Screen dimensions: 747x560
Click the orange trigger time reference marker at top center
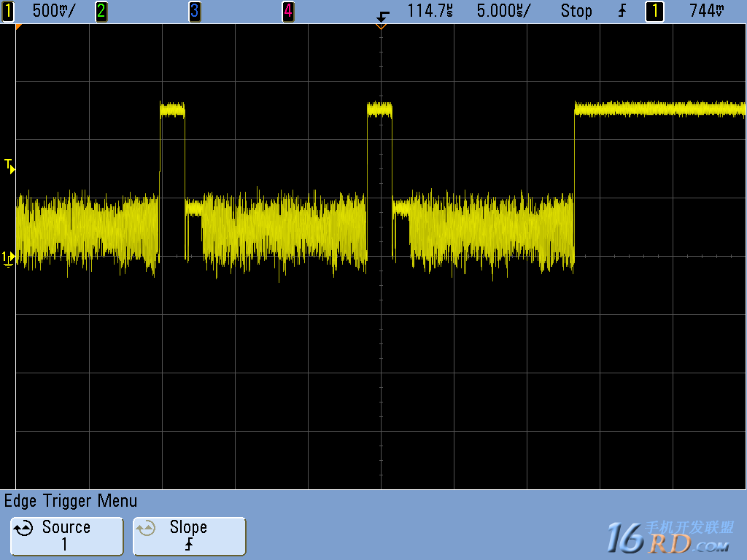click(x=381, y=27)
